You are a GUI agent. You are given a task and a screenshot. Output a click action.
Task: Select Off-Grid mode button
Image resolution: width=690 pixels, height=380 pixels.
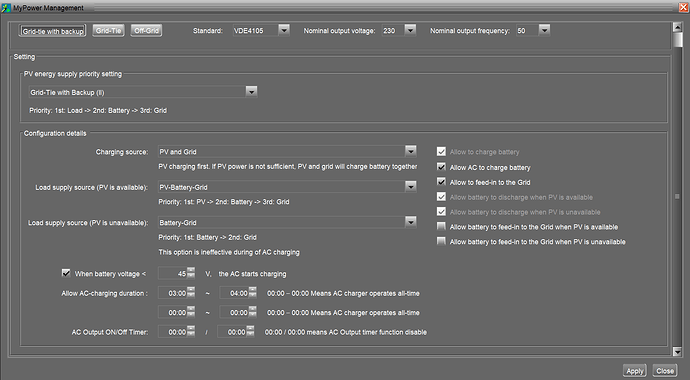[147, 30]
